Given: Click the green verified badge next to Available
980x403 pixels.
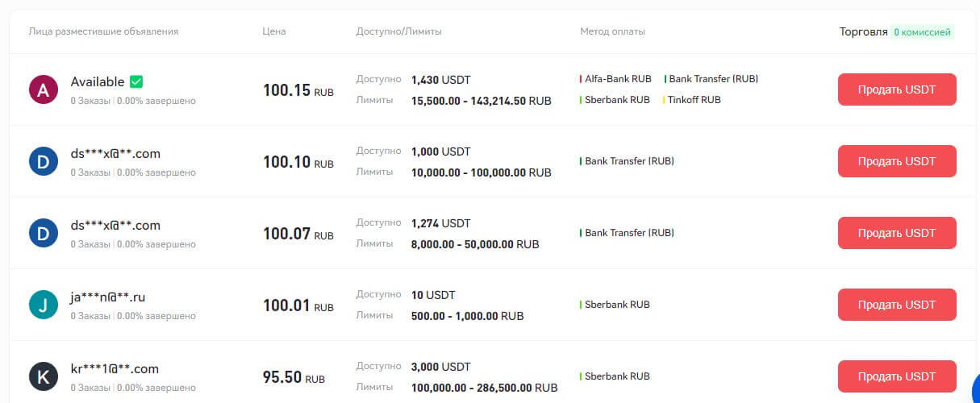Looking at the screenshot, I should point(136,81).
